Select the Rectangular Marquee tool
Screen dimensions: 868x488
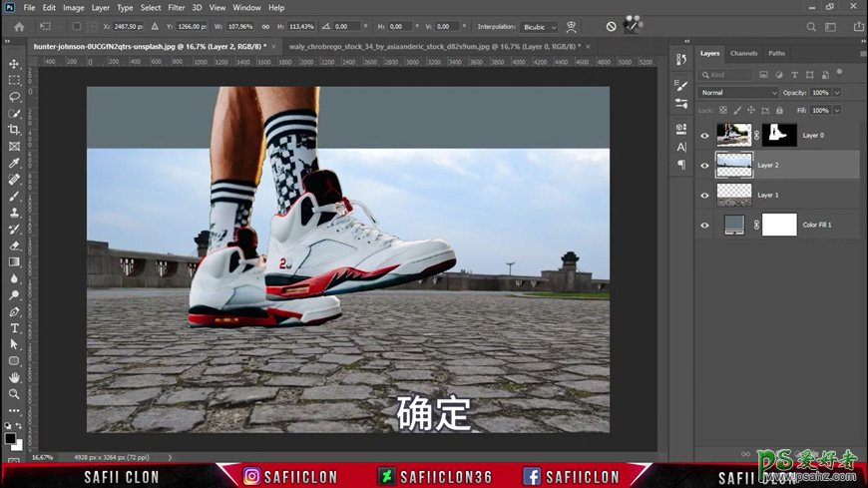pyautogui.click(x=14, y=80)
